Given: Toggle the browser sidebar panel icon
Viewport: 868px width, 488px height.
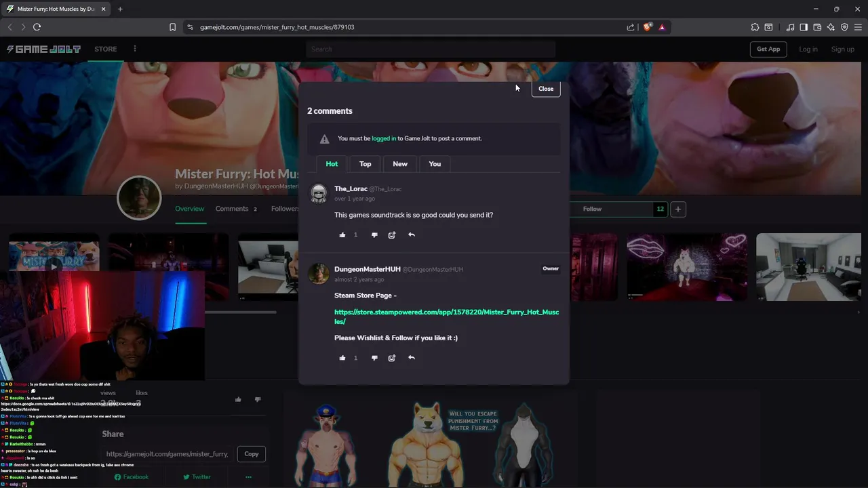Looking at the screenshot, I should pos(804,27).
